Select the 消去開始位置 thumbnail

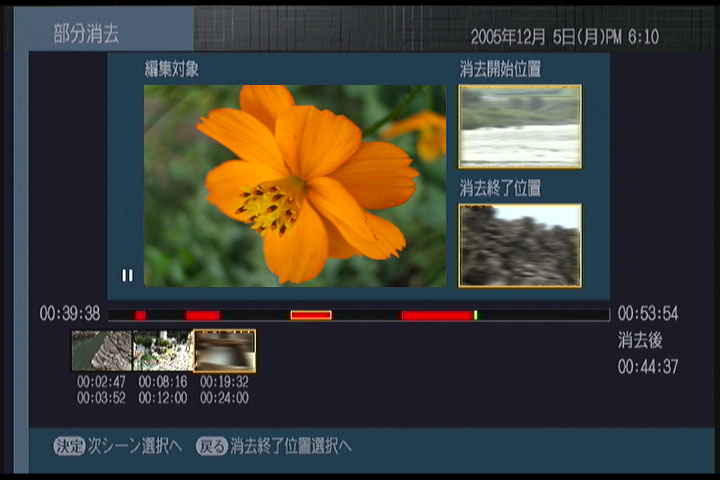point(519,126)
